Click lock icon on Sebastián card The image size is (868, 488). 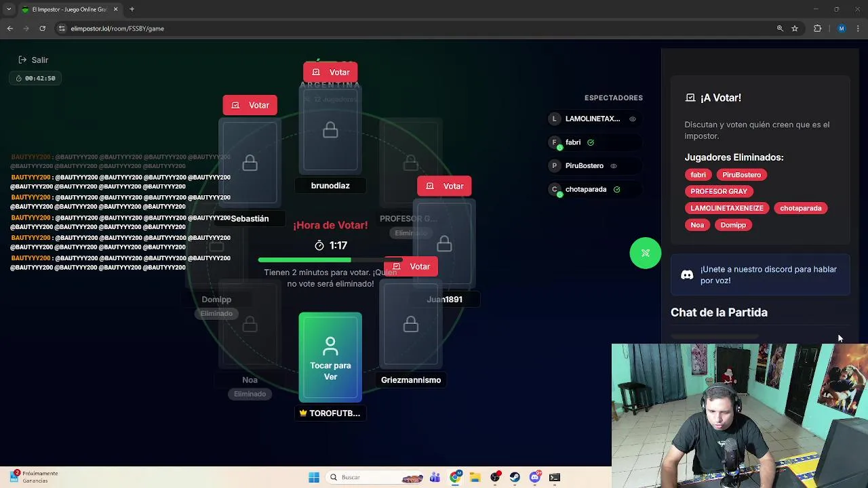(250, 163)
